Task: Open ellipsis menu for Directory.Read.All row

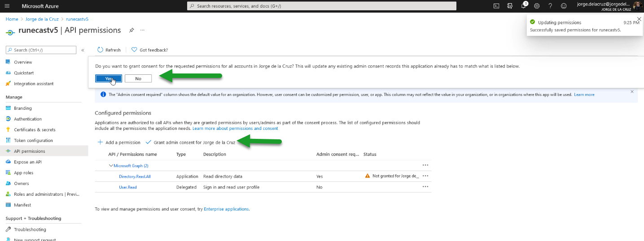Action: [x=425, y=176]
